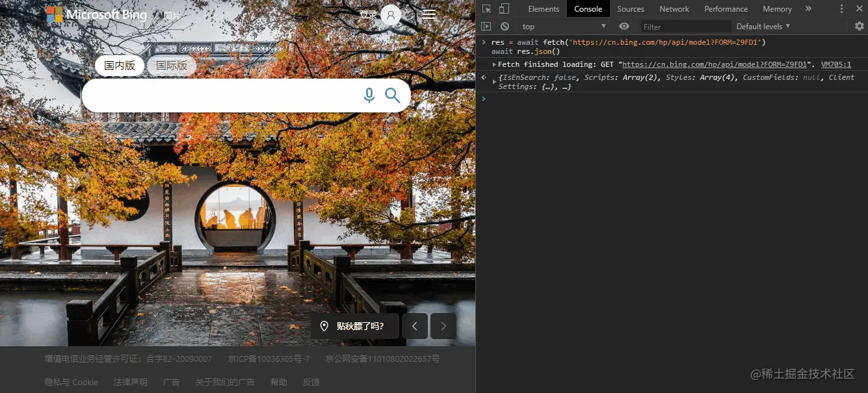Open 增值电信业务经营许可证 footer link
Image resolution: width=868 pixels, height=393 pixels.
tap(128, 359)
